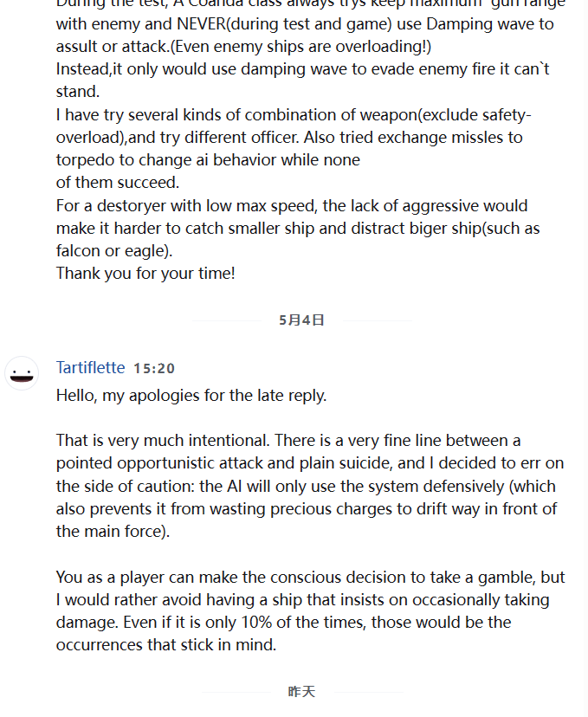The image size is (588, 717).
Task: Click the "Thank you for your time!" line
Action: pos(145,273)
